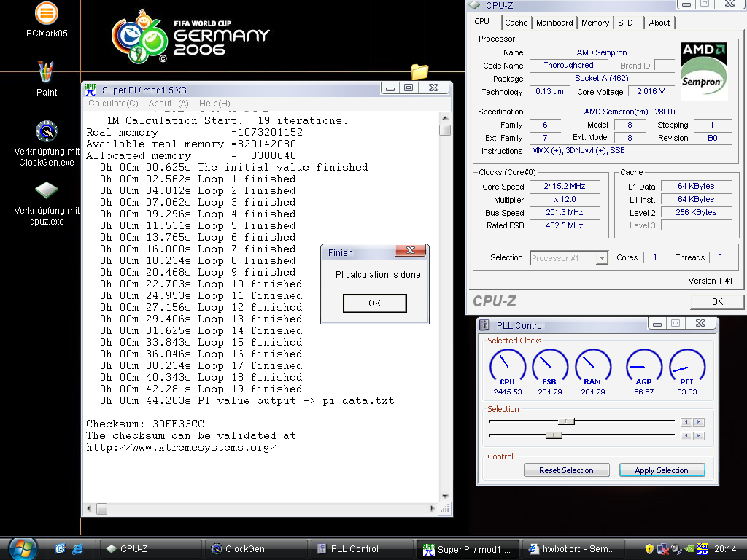
Task: Click Super PI horizontal scrollbar left arrow
Action: tap(89, 508)
